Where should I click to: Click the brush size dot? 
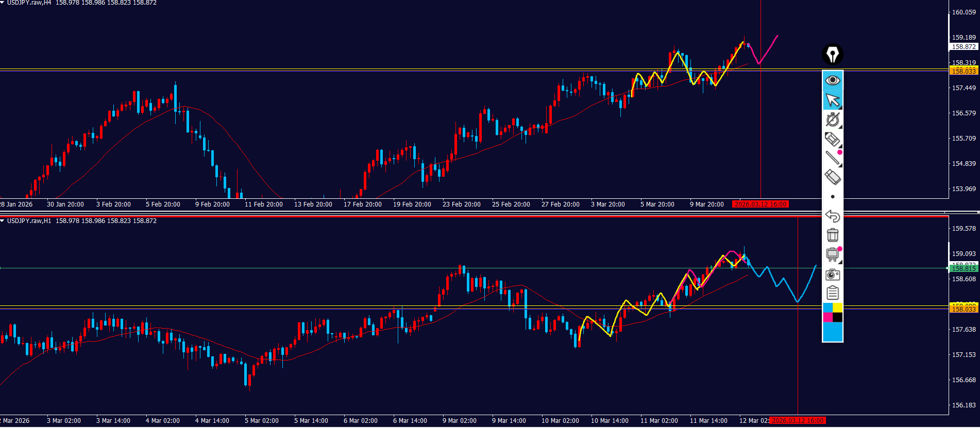[833, 197]
